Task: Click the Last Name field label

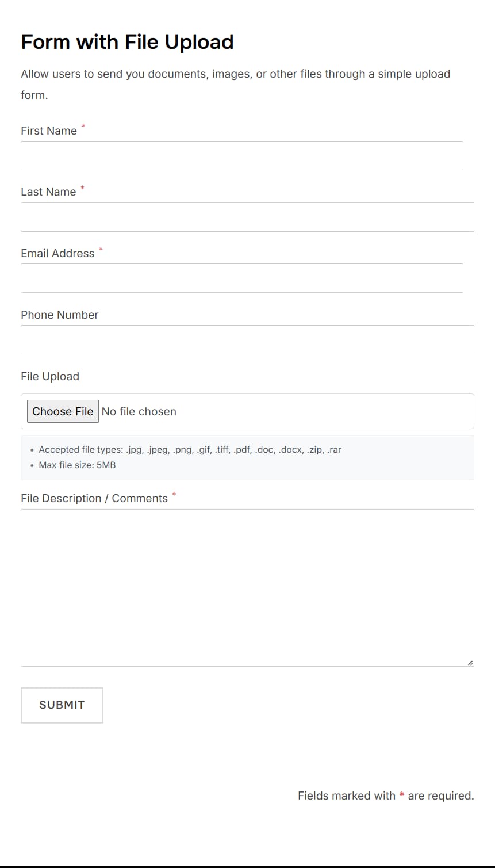Action: (x=49, y=192)
